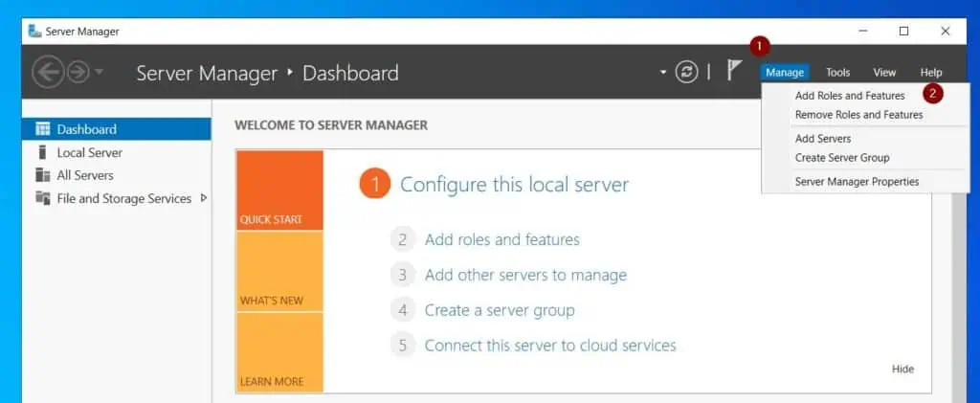Click the WELCOME TO SERVER MANAGER heading

tap(331, 125)
